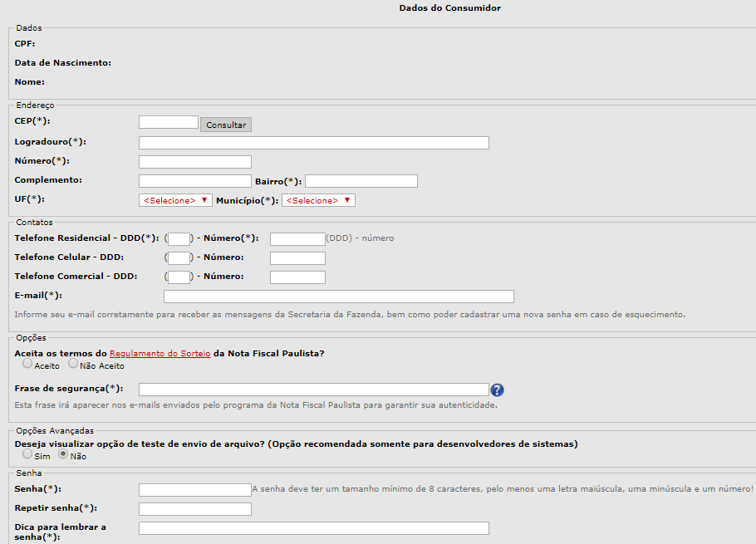Select the Não Aceito radio option
Viewport: 756px width, 544px height.
point(73,364)
